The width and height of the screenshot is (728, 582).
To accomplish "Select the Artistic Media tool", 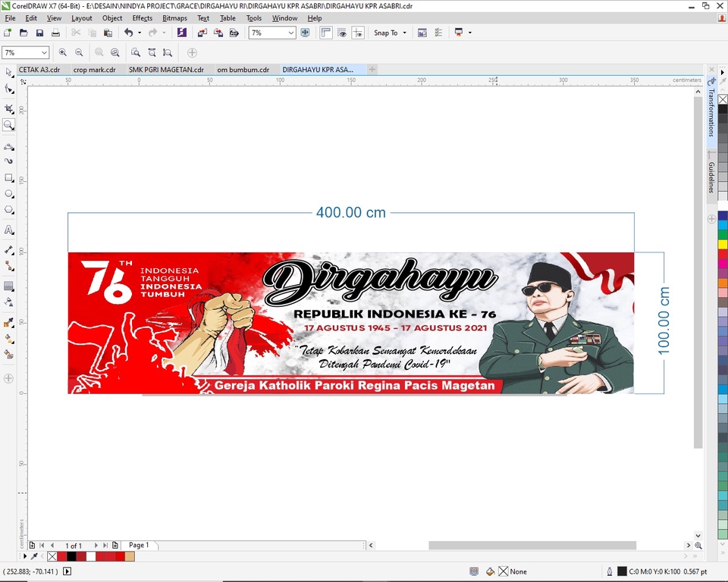I will click(8, 161).
